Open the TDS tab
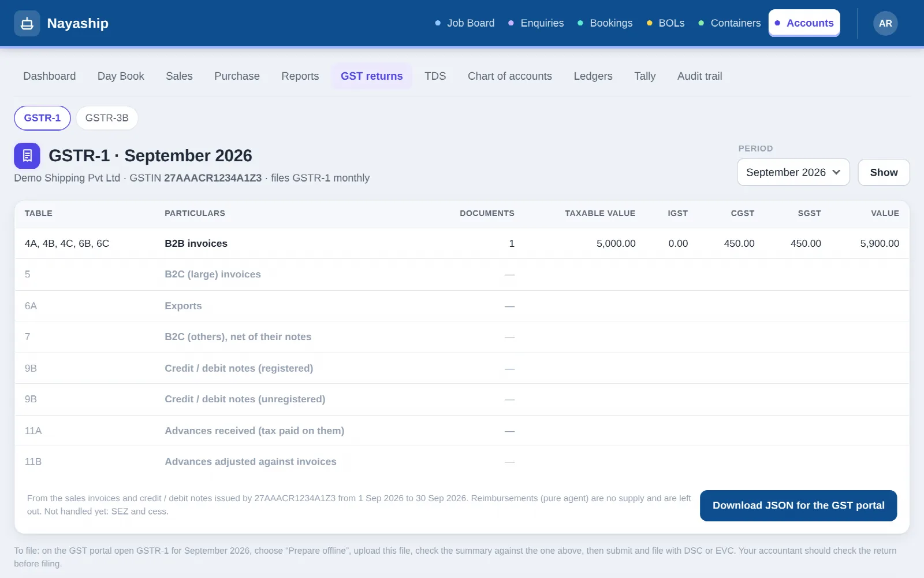Viewport: 924px width, 578px height. coord(435,76)
